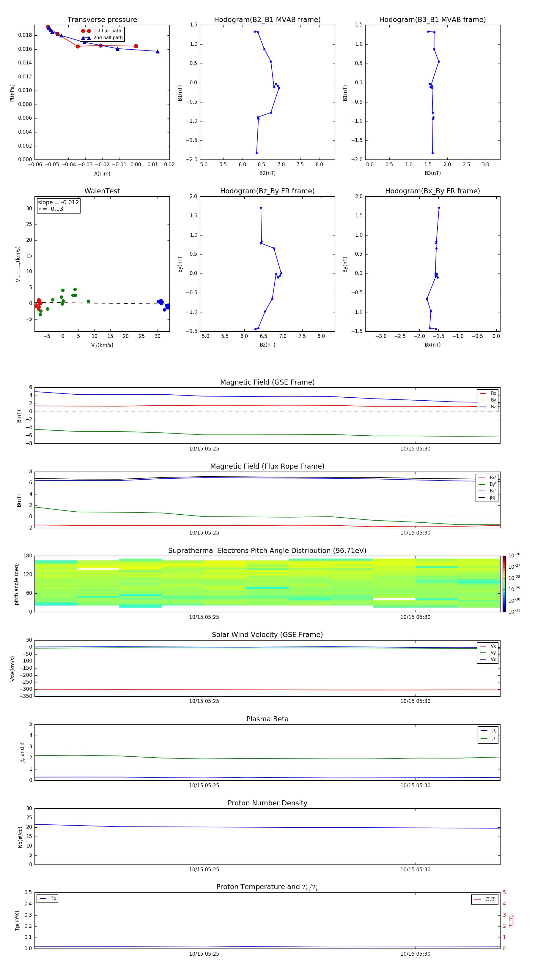Click the "A(T·m)" x-axis label

click(x=102, y=173)
